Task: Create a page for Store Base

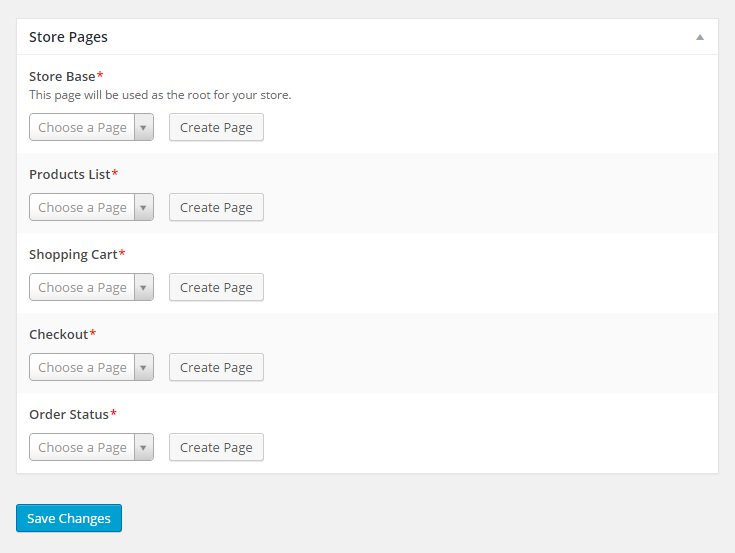Action: (216, 128)
